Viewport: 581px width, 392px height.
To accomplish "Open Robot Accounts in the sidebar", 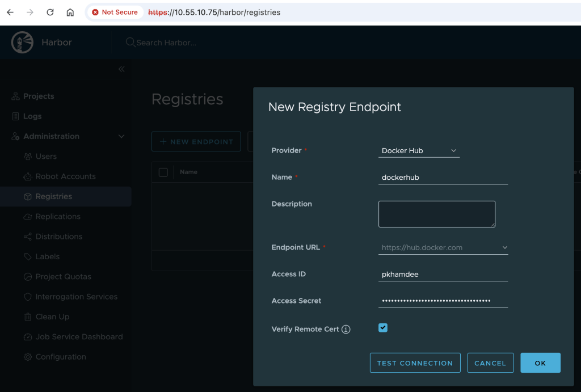I will tap(65, 176).
